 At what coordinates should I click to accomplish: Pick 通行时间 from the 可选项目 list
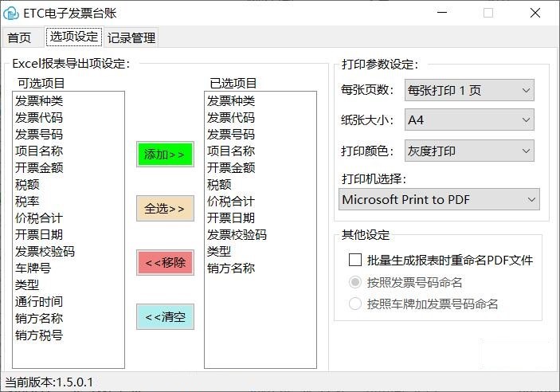(38, 301)
